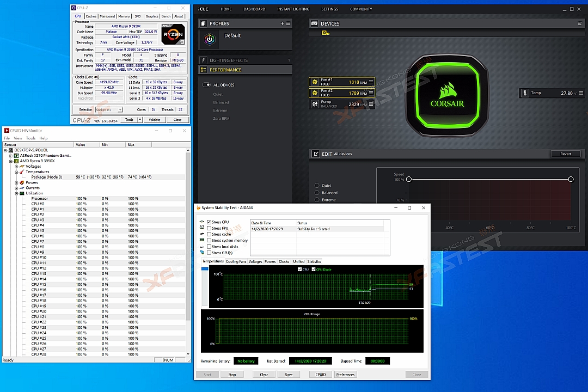Uncheck Stress CPU in AIDA64

point(209,222)
